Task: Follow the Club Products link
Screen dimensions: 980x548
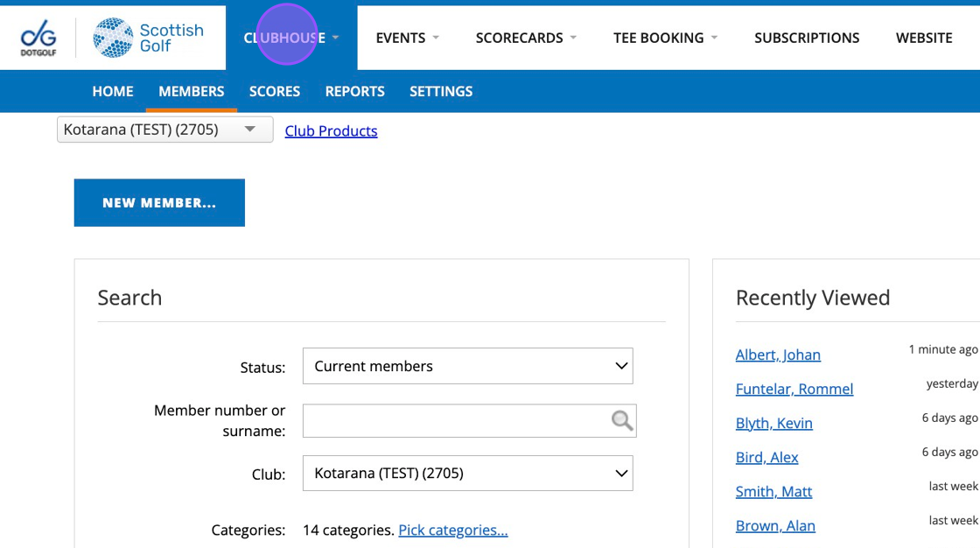Action: point(332,130)
